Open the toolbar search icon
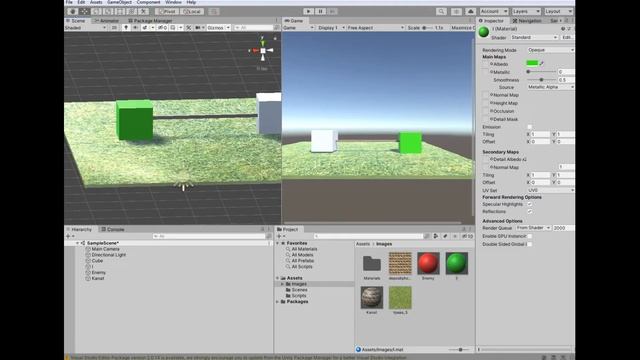Screen dimensions: 640x360 [441, 11]
